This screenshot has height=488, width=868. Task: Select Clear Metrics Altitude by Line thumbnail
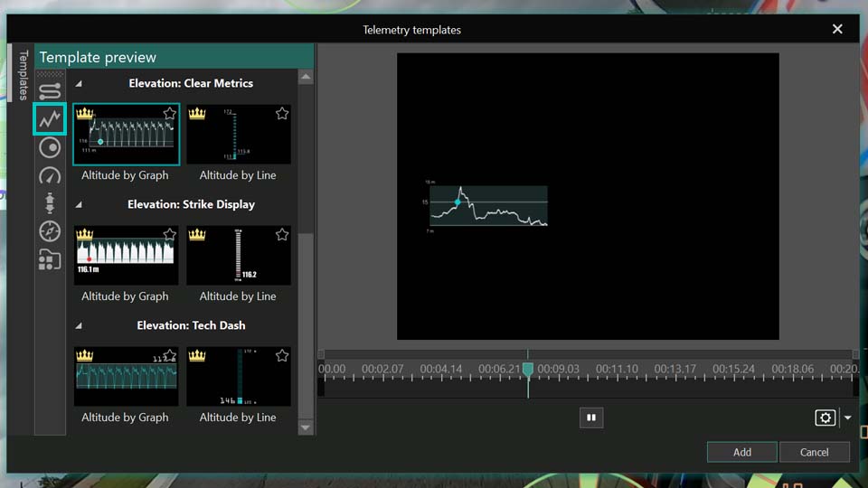point(239,134)
